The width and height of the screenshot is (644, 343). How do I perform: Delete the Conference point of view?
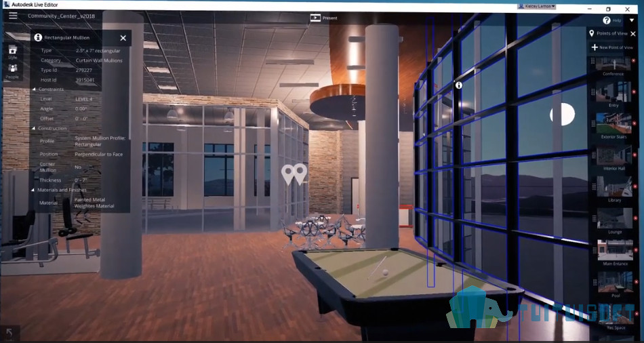[634, 61]
